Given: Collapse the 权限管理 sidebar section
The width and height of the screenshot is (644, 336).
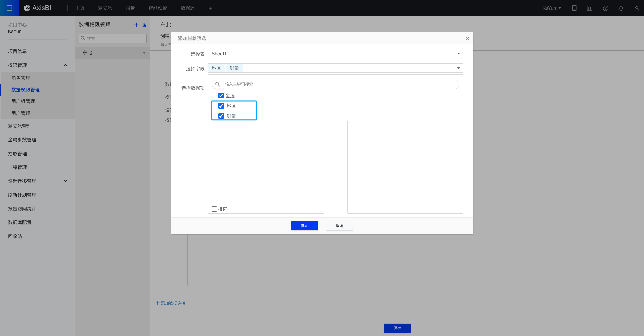Looking at the screenshot, I should coord(66,65).
